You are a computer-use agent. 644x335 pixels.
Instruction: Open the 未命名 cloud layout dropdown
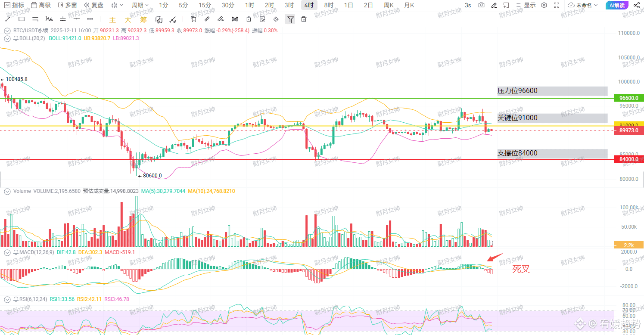coord(583,5)
